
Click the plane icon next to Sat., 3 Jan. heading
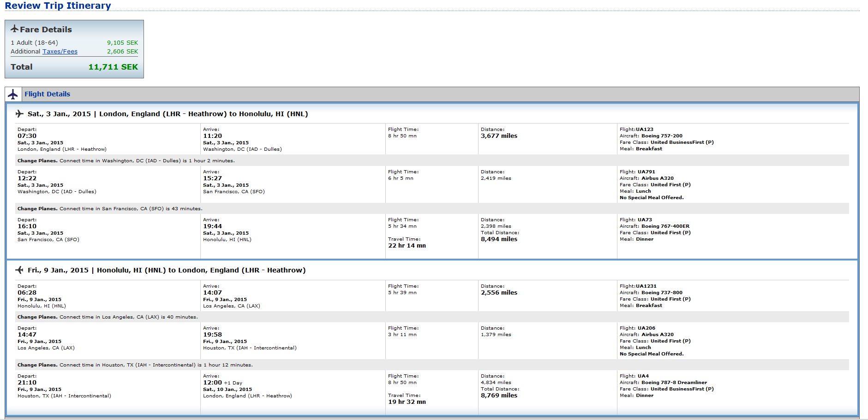tap(19, 114)
